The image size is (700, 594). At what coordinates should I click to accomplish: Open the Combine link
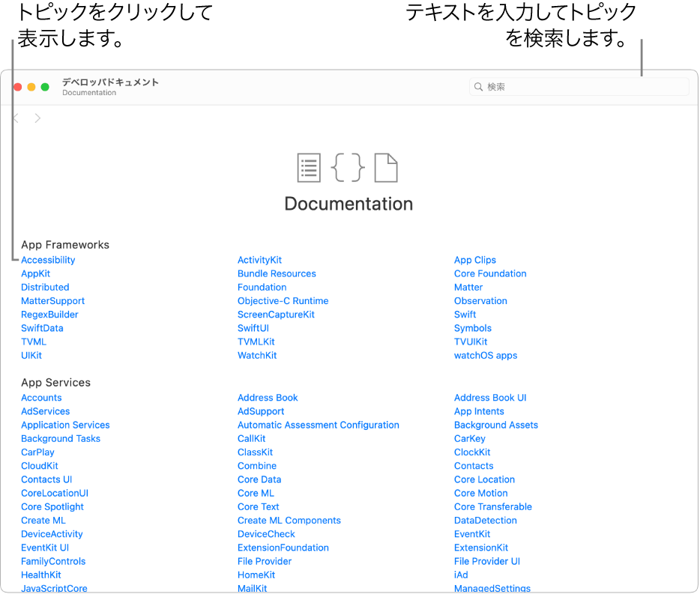click(x=257, y=466)
